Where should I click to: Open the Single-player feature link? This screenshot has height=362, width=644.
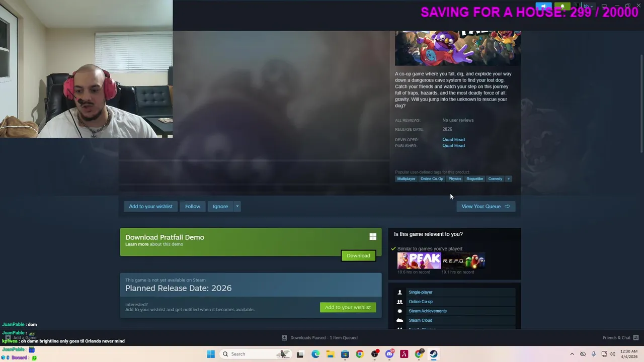[421, 292]
